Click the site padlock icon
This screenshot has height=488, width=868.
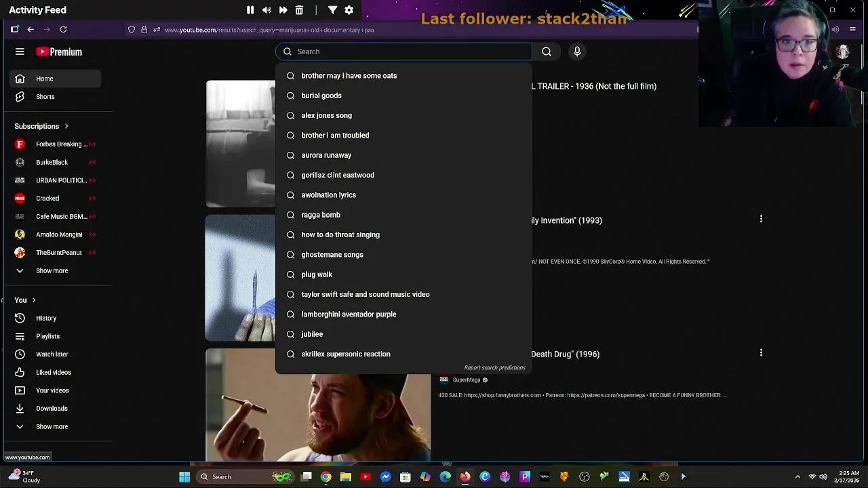click(x=144, y=30)
